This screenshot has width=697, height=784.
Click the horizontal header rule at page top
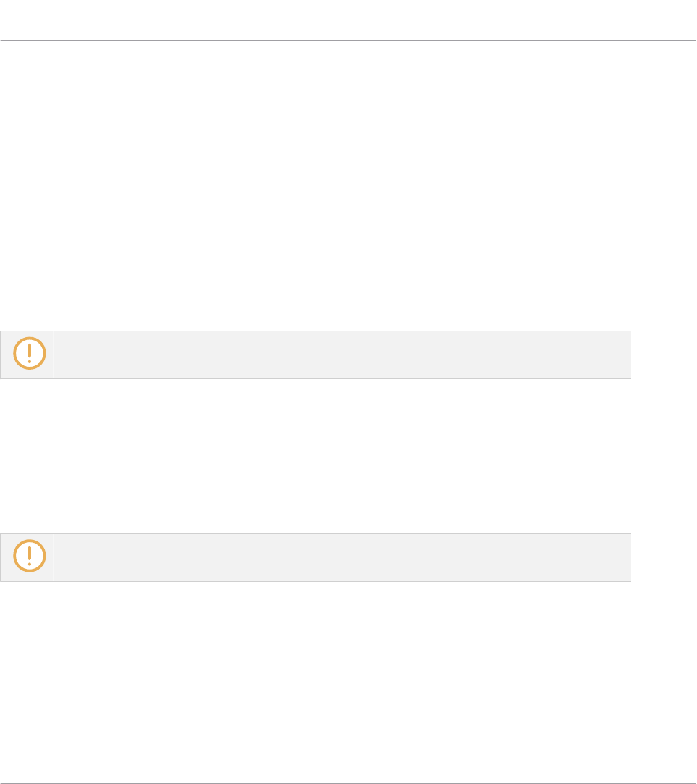348,40
